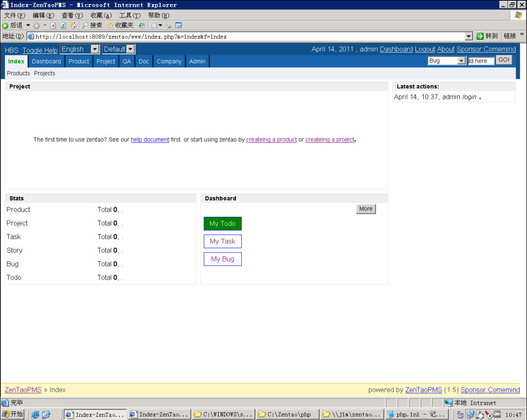This screenshot has height=420, width=527.
Task: Click the More button in Dashboard
Action: click(366, 209)
